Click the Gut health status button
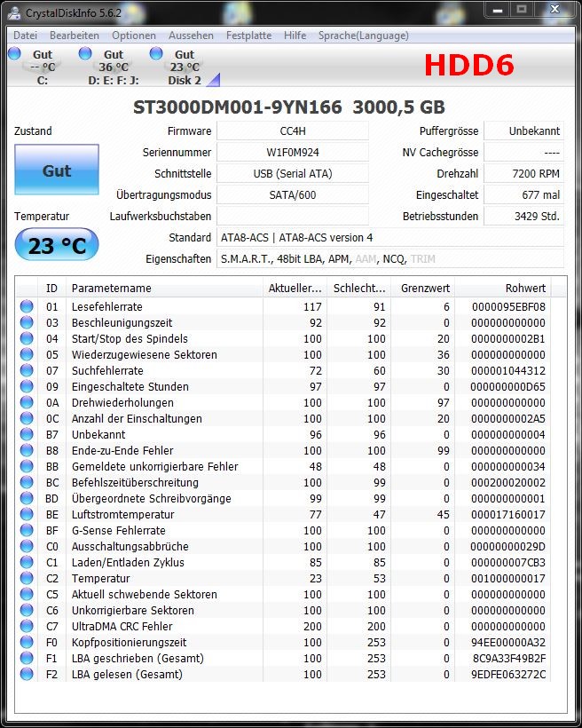Image resolution: width=582 pixels, height=728 pixels. (x=57, y=170)
